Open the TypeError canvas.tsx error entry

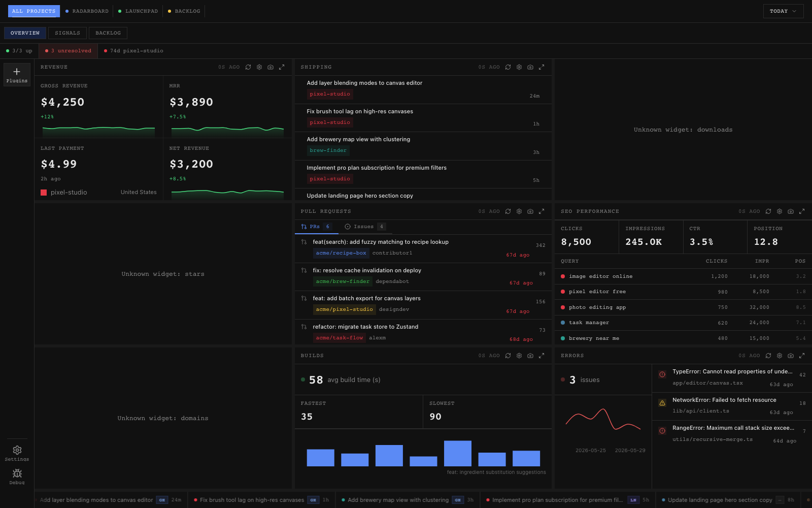point(732,378)
